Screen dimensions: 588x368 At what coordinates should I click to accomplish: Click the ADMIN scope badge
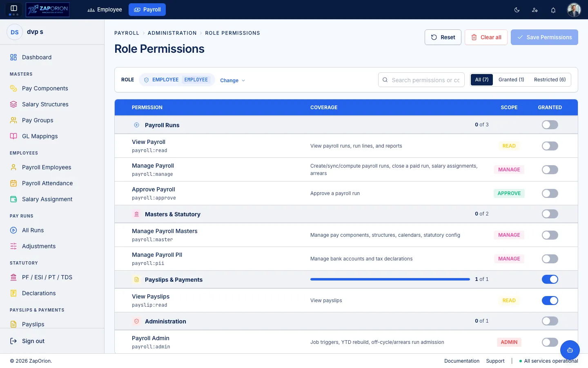509,342
